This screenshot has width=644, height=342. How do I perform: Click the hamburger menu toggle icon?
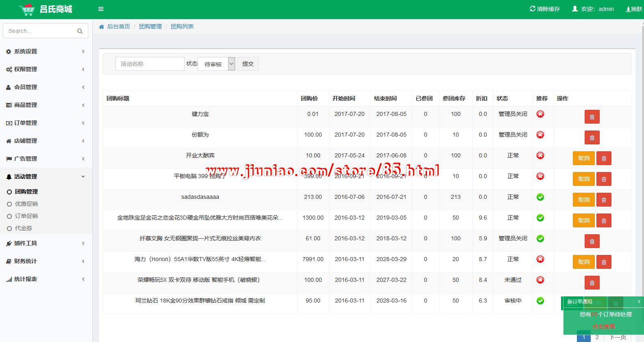(101, 9)
